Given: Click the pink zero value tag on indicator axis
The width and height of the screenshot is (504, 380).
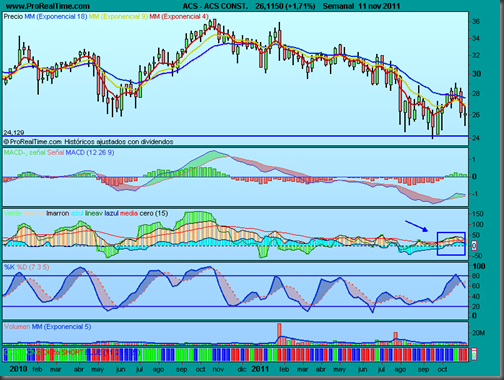Looking at the screenshot, I should pyautogui.click(x=474, y=246).
